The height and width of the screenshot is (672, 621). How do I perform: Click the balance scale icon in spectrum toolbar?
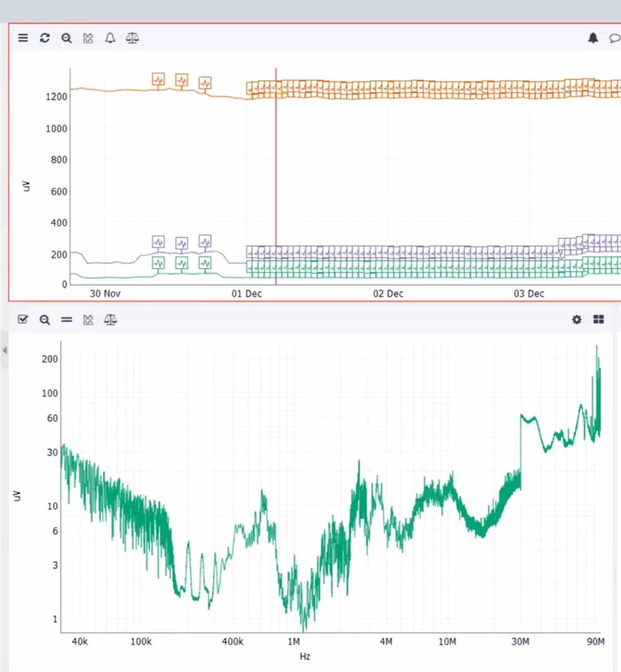click(111, 320)
